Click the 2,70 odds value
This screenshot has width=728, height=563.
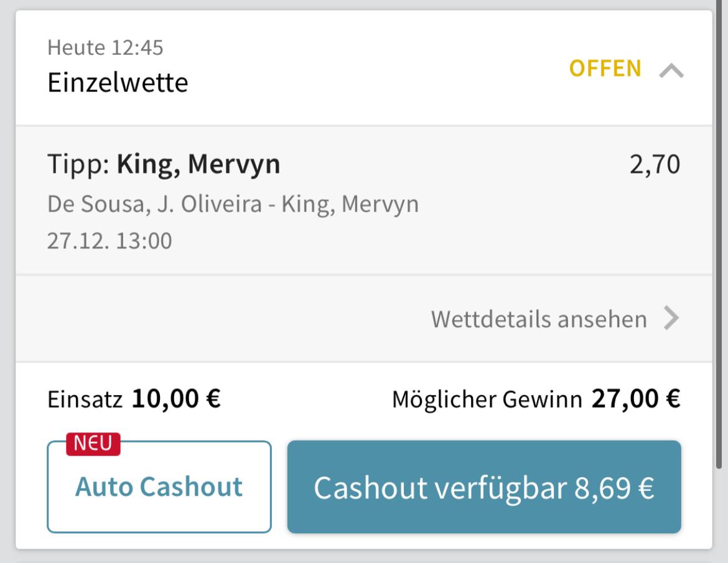click(655, 164)
